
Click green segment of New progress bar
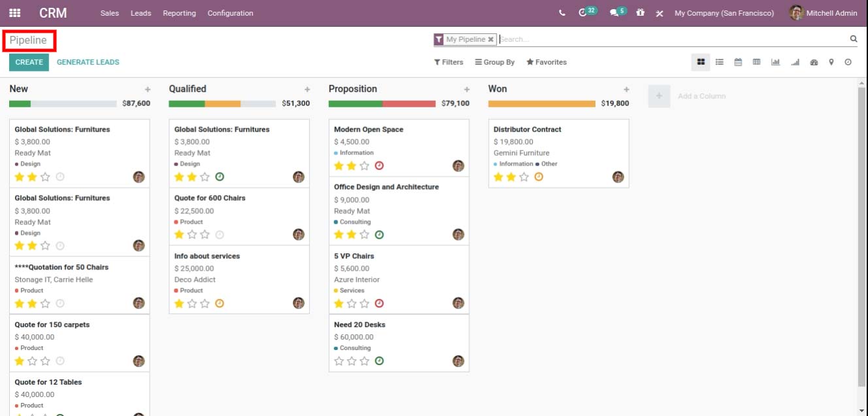pos(20,103)
